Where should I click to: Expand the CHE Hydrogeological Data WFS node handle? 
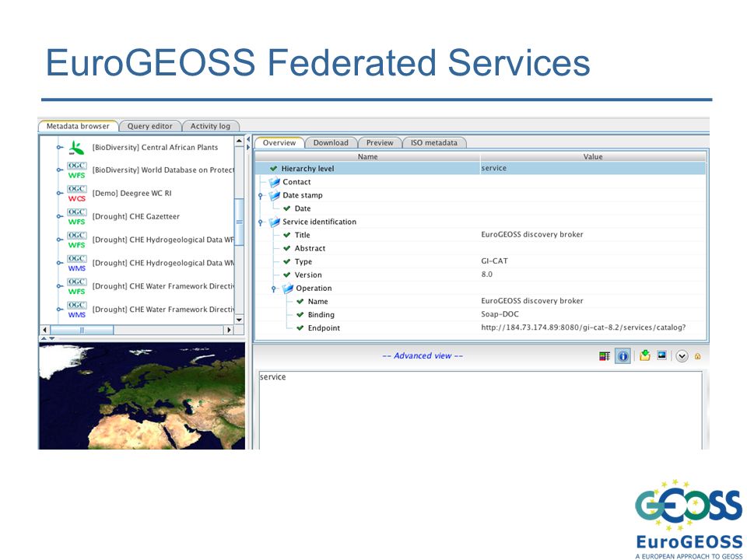point(60,240)
